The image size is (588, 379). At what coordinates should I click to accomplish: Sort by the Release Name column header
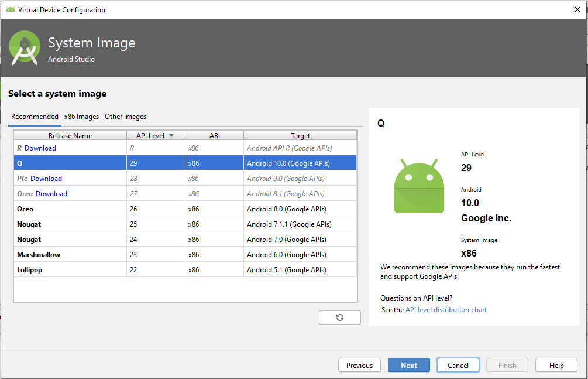tap(70, 135)
